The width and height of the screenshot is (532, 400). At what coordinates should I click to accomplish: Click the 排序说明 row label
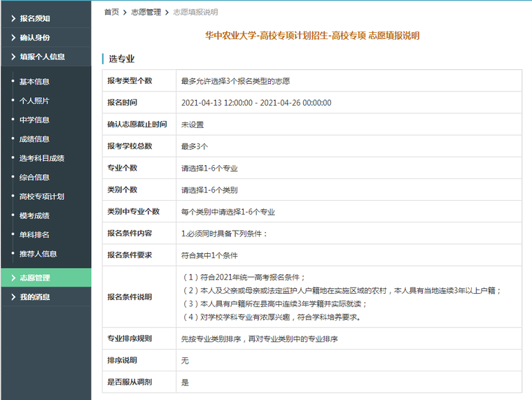[122, 360]
